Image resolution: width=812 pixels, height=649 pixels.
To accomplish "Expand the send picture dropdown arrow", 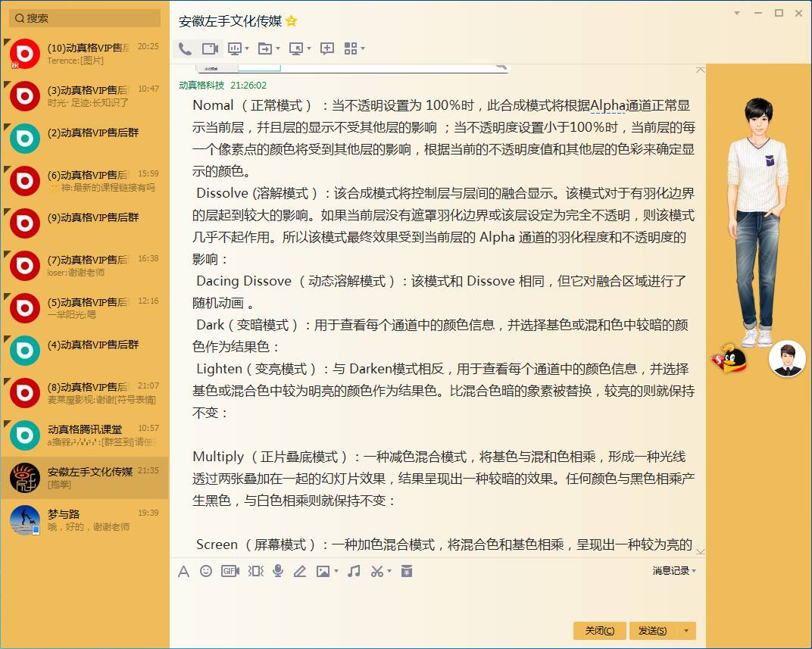I will click(336, 571).
